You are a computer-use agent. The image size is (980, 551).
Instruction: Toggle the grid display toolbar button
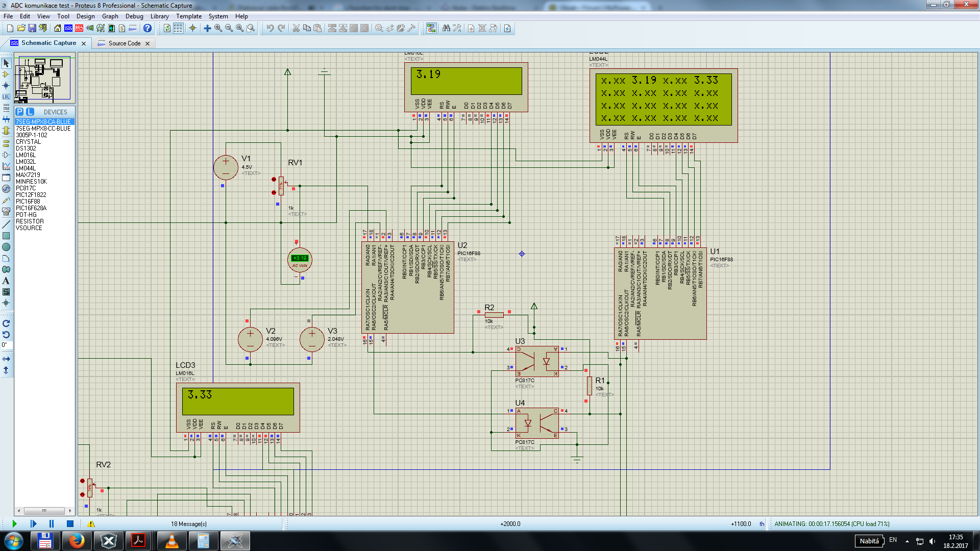[x=178, y=29]
